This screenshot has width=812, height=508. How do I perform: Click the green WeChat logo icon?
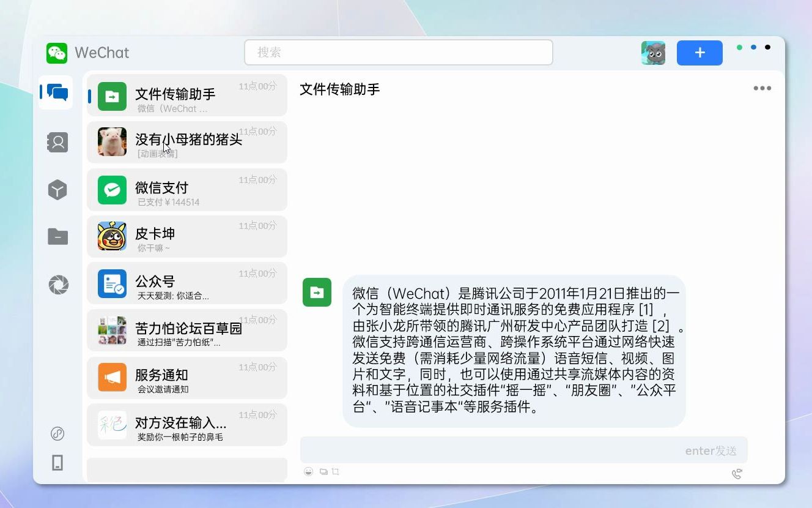pyautogui.click(x=57, y=53)
